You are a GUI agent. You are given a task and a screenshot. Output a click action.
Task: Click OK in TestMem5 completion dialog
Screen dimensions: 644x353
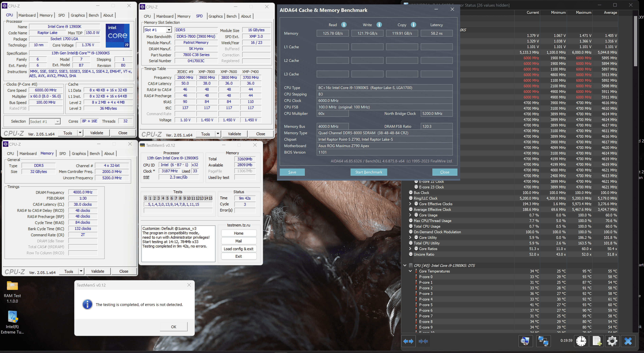173,327
